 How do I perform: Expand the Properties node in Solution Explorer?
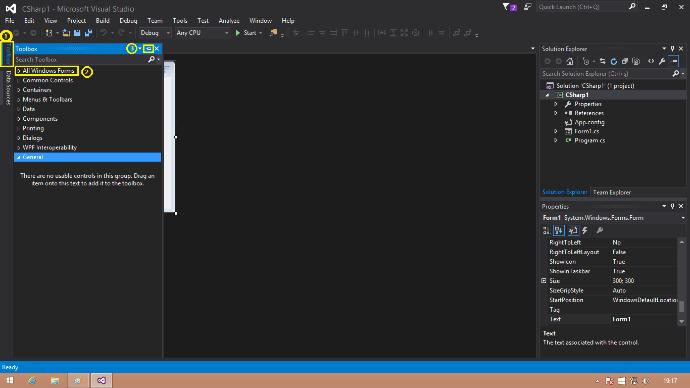coord(556,104)
